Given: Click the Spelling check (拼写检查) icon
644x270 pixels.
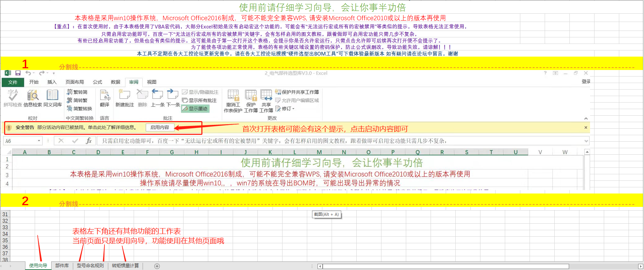Looking at the screenshot, I should tap(13, 97).
